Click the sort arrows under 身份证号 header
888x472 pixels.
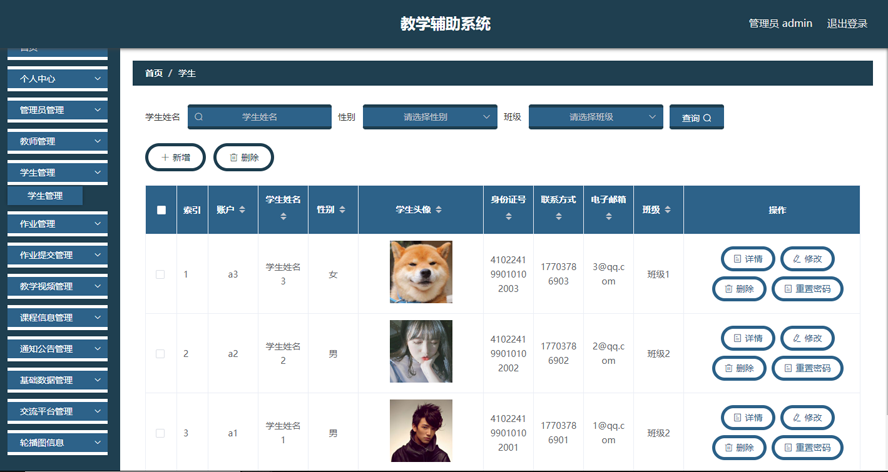[x=509, y=216]
